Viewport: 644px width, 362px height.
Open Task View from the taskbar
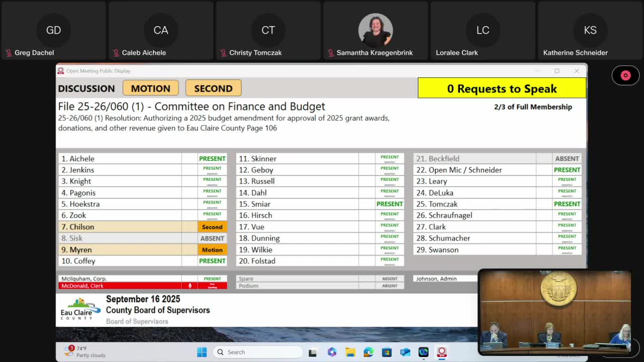(312, 352)
